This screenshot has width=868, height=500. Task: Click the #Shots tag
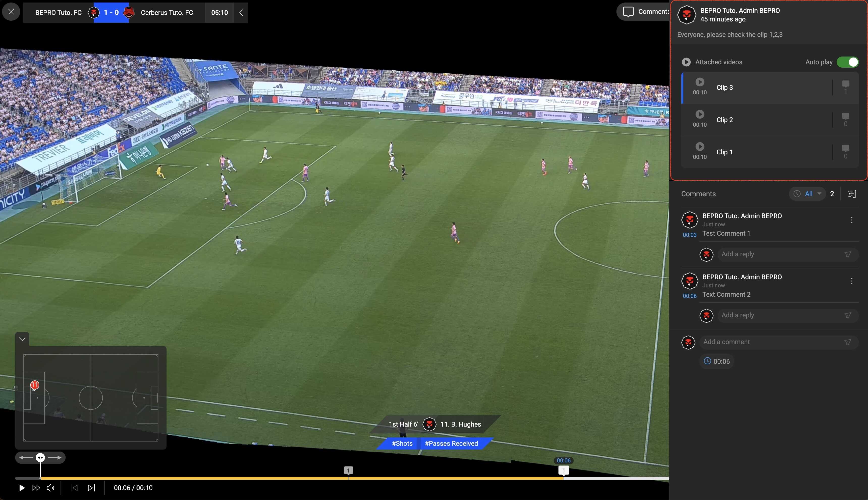click(402, 443)
